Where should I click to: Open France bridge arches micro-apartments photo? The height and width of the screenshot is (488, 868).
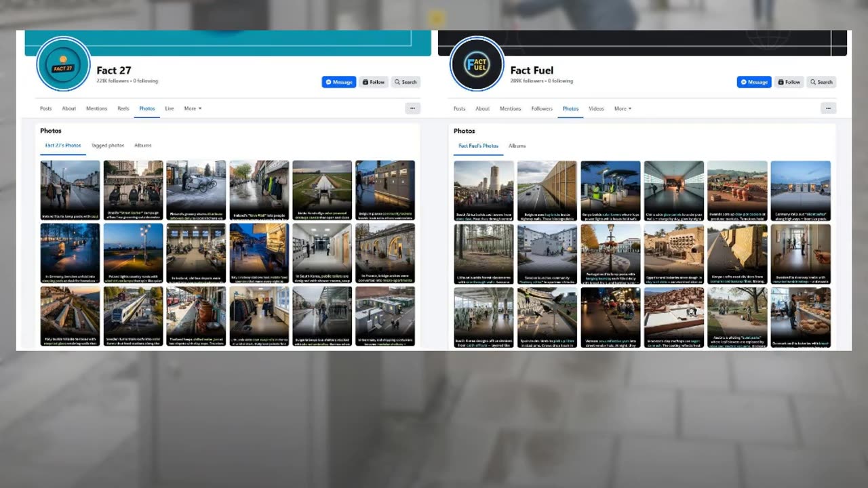[x=385, y=253]
